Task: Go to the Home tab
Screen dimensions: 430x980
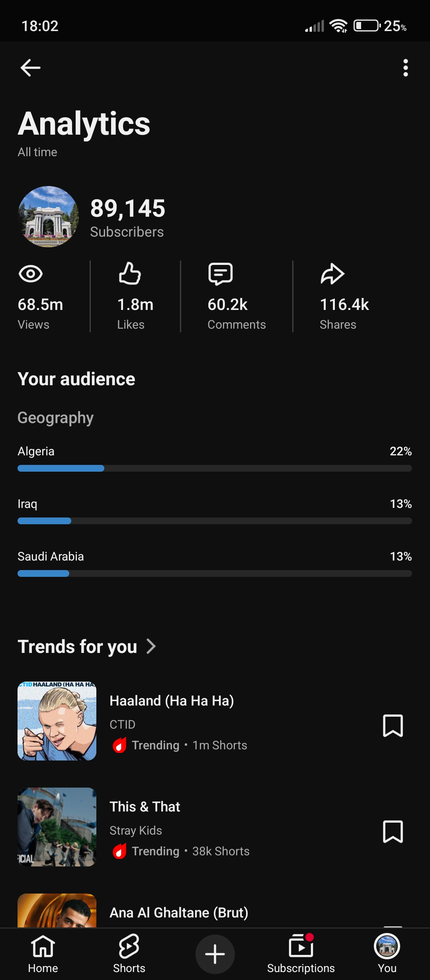Action: click(43, 954)
